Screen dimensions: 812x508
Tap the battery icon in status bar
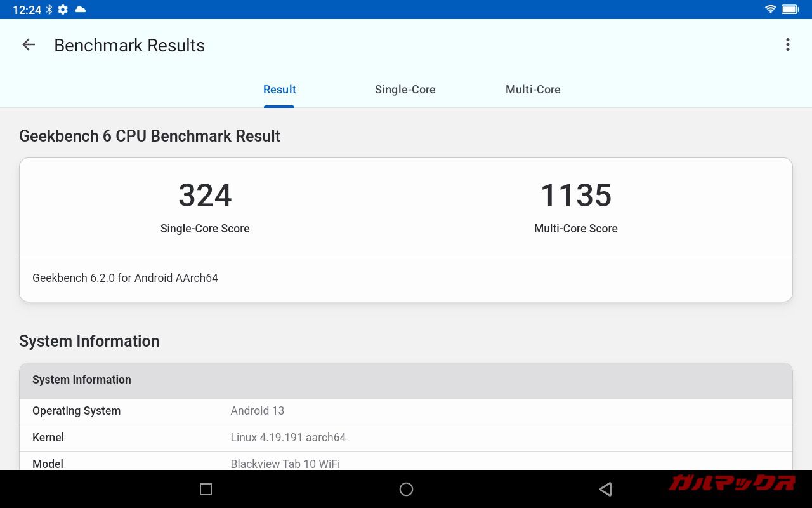coord(790,10)
